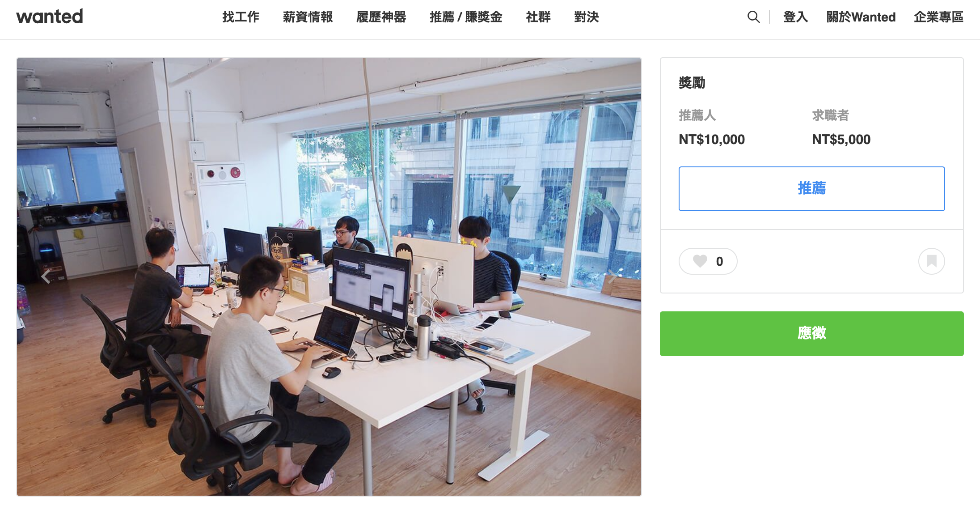Open 找工作 menu item
Viewport: 980px width, 510px height.
241,17
